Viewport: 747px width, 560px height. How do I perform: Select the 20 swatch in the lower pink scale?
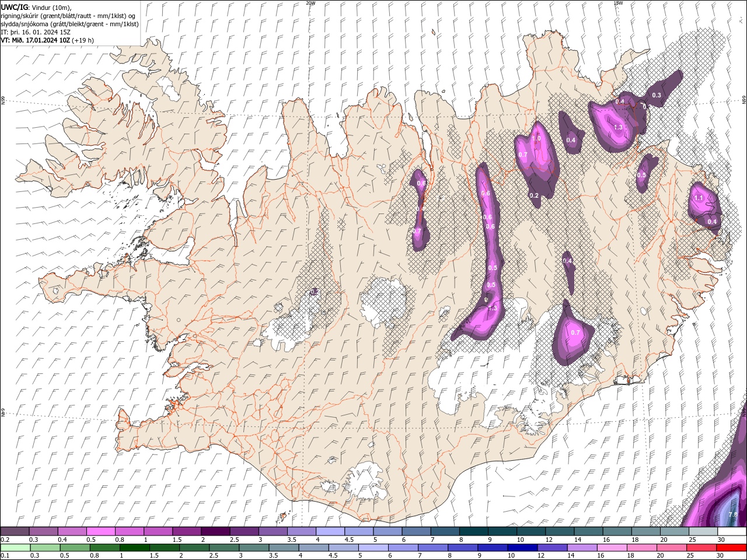click(x=671, y=548)
